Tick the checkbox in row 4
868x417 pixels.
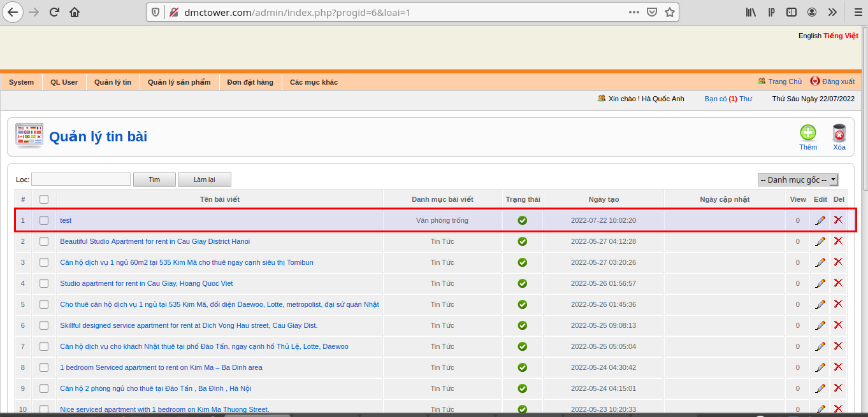tap(44, 283)
